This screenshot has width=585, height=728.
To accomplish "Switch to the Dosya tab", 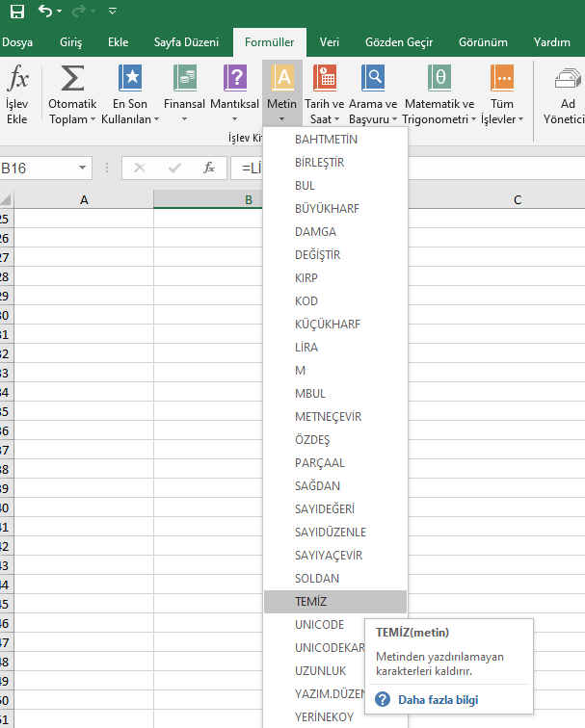I will (x=17, y=42).
